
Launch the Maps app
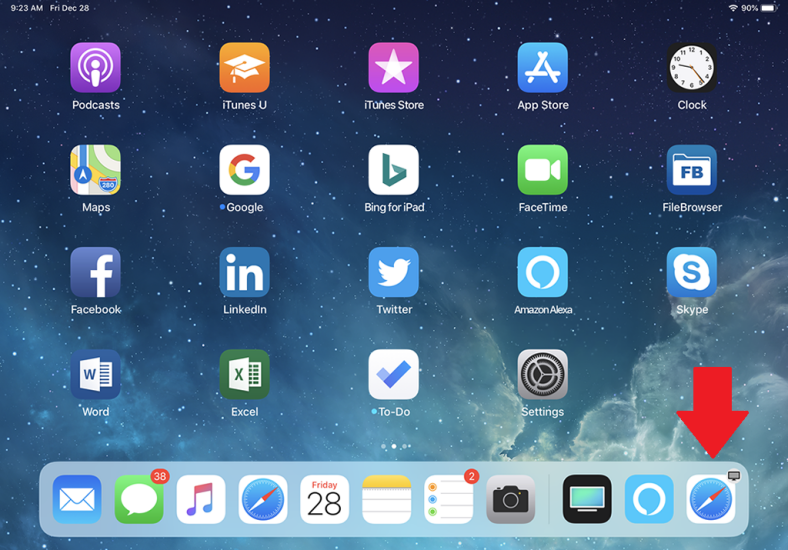[95, 170]
